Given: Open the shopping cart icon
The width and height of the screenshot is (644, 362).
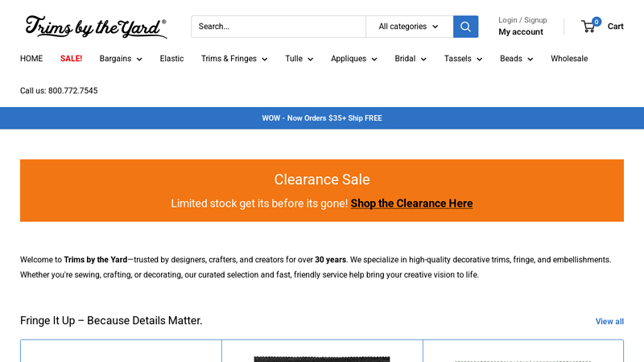Looking at the screenshot, I should [590, 27].
